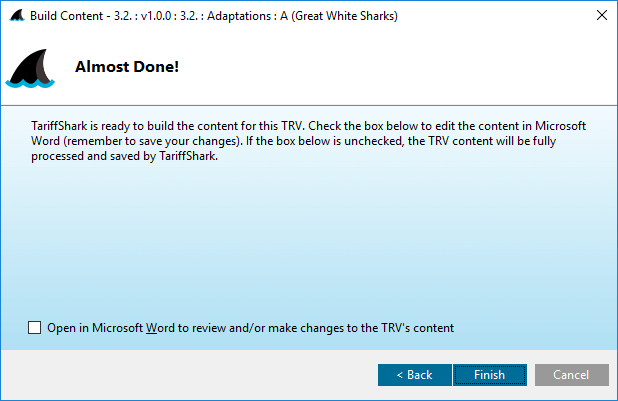Click the white header panel beside heading
Screen dimensions: 618x401
tap(394, 67)
